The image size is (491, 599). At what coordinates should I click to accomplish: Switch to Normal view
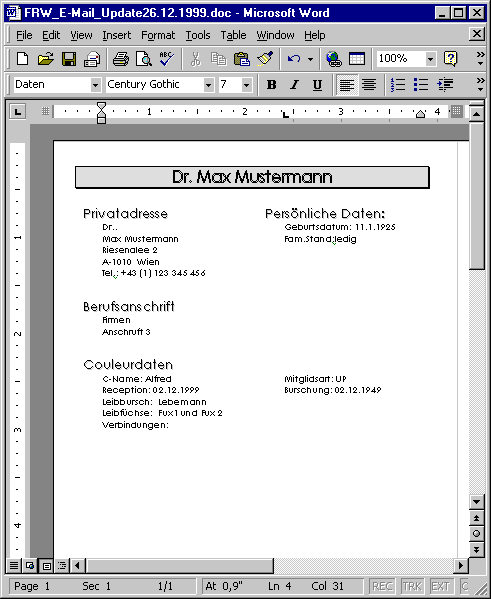coord(14,565)
